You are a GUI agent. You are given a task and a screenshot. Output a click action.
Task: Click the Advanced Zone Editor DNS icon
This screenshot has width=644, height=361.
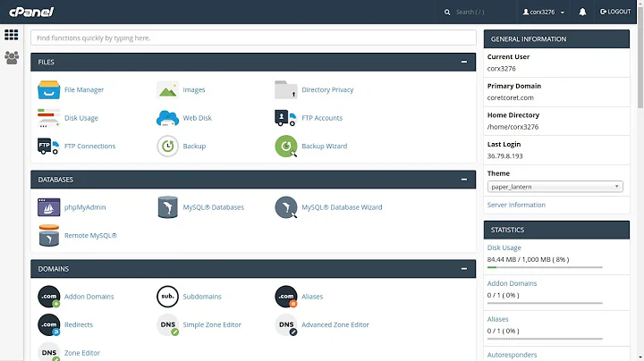286,325
